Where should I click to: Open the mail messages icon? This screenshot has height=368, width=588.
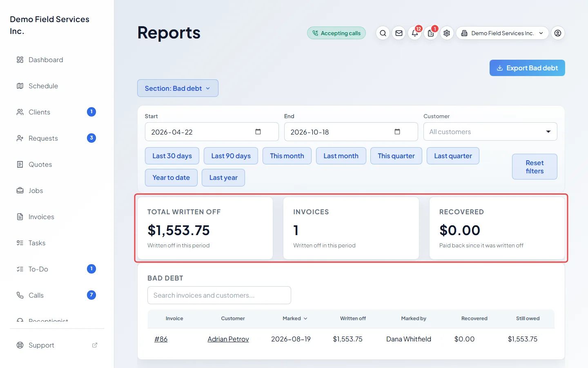tap(399, 33)
